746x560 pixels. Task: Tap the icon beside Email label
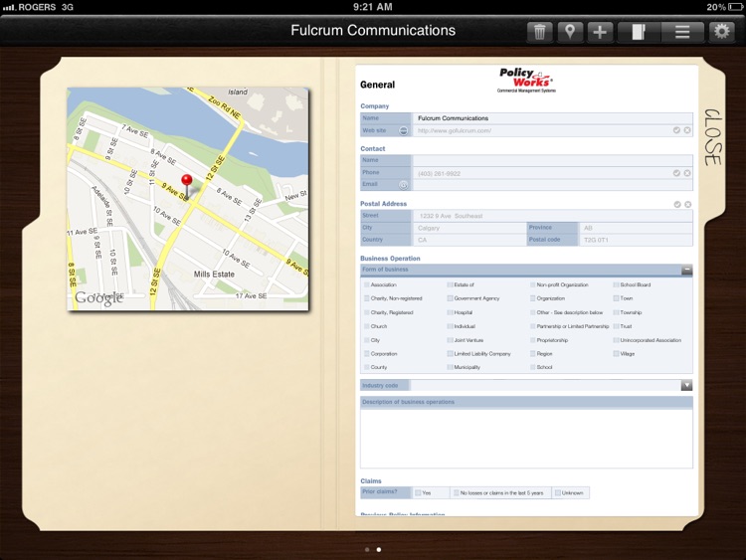point(403,185)
